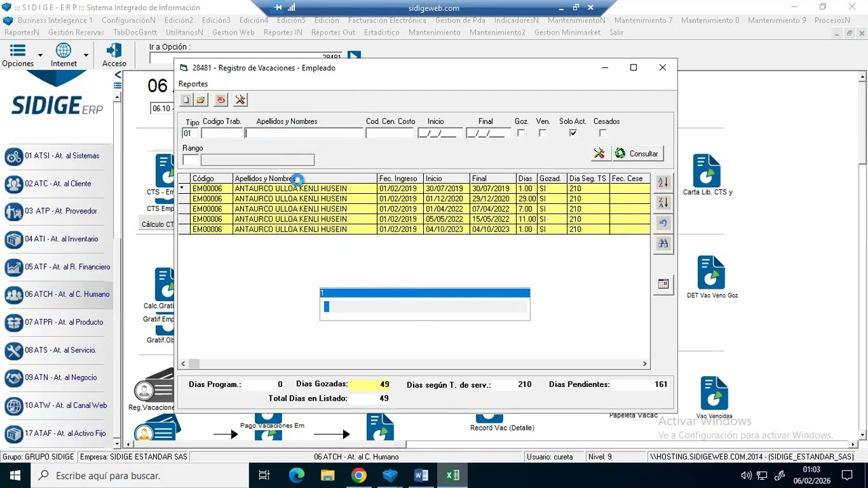
Task: Click the open folder icon in the dialog toolbar
Action: tap(201, 100)
